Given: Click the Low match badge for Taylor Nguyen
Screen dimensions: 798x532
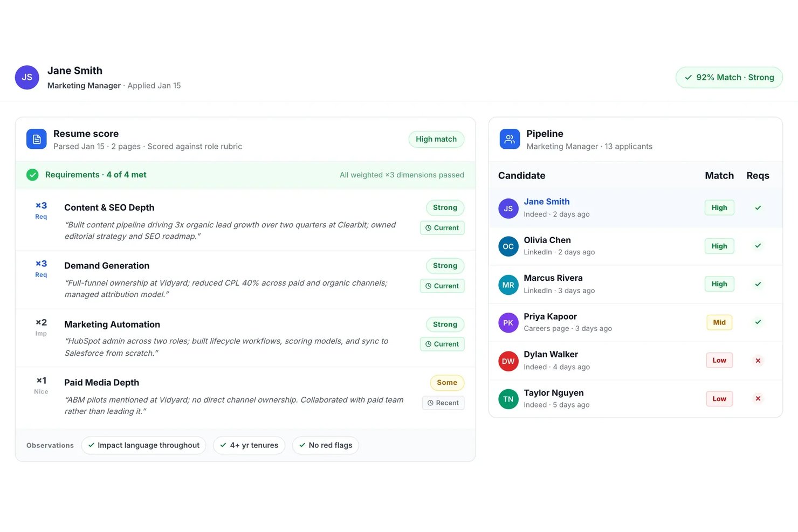Looking at the screenshot, I should pyautogui.click(x=719, y=399).
